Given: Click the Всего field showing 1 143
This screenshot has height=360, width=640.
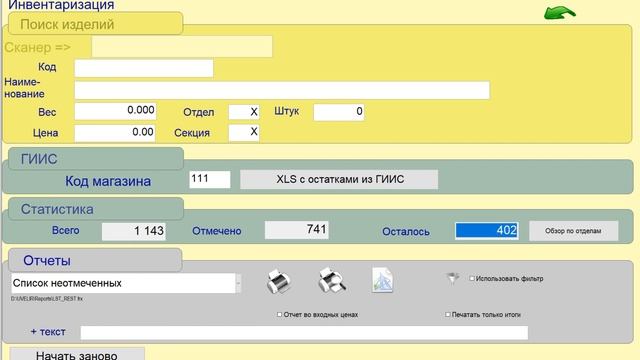Looking at the screenshot, I should click(133, 231).
